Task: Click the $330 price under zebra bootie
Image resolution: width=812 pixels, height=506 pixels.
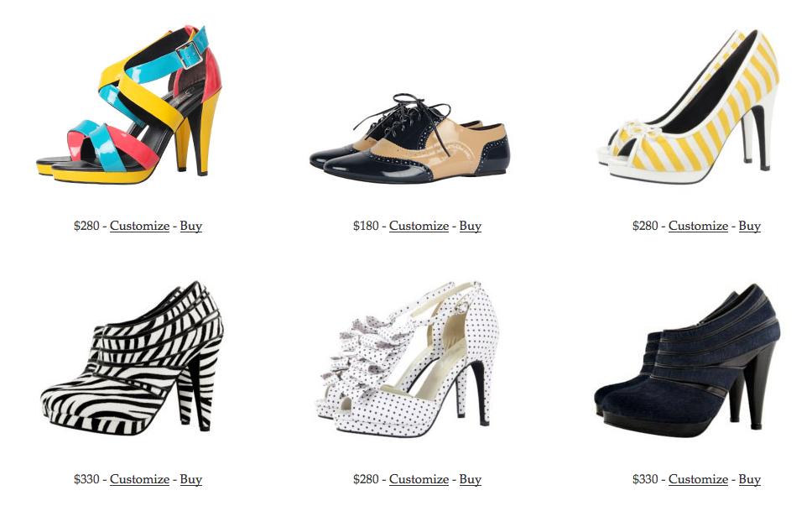Action: tap(86, 480)
